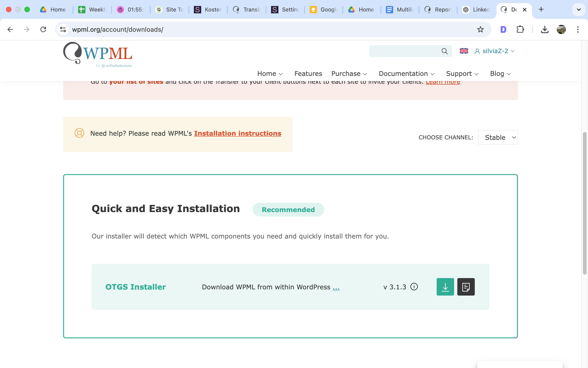Click the address bar URL
Viewport: 588px width, 368px height.
click(118, 29)
